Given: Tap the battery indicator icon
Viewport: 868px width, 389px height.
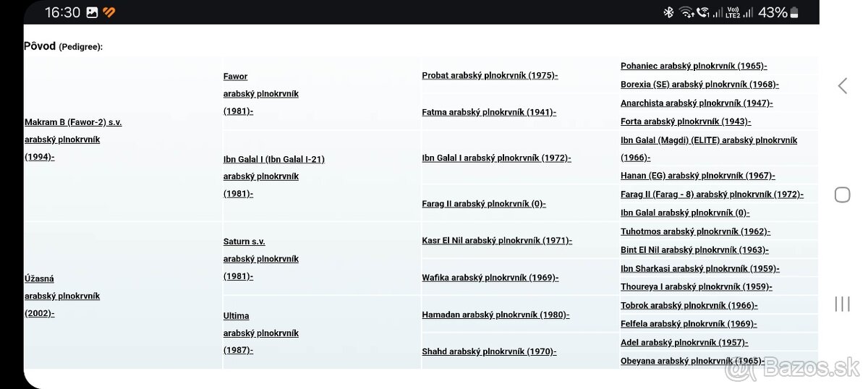Looking at the screenshot, I should click(x=794, y=12).
